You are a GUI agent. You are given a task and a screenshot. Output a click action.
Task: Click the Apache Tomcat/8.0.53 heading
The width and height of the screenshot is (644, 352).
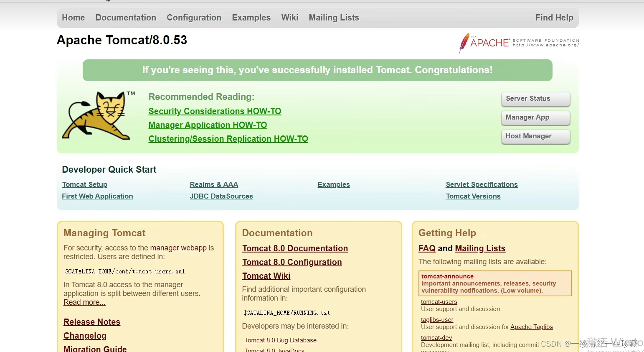click(122, 40)
